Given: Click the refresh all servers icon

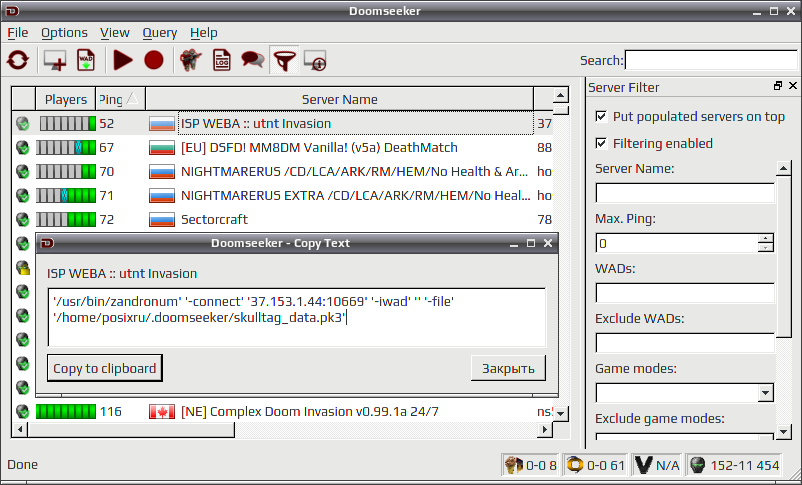Looking at the screenshot, I should tap(18, 60).
